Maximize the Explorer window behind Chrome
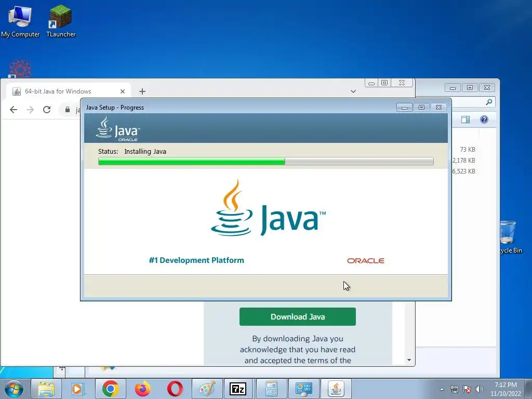This screenshot has width=532, height=399. click(x=470, y=88)
